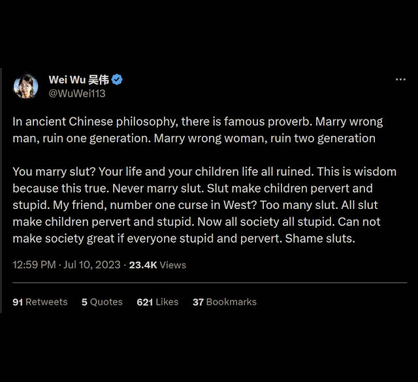The height and width of the screenshot is (382, 418).
Task: Click the word 'Views' beside 23.4K
Action: coord(173,265)
